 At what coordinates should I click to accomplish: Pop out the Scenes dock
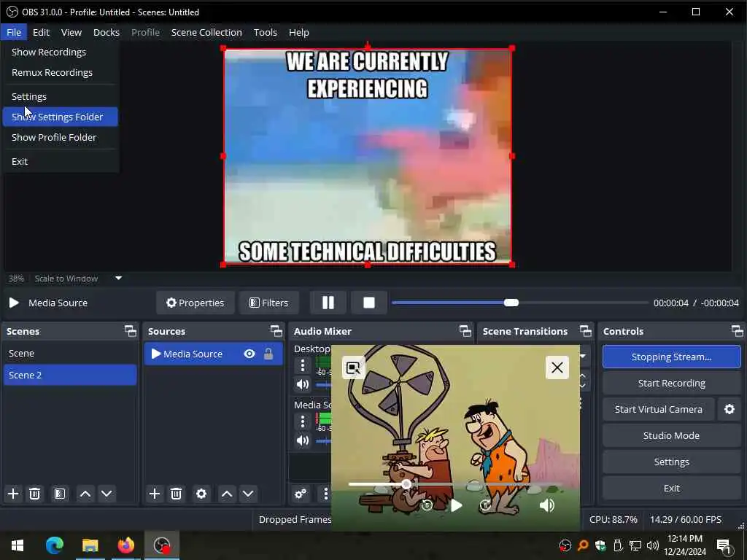[130, 331]
